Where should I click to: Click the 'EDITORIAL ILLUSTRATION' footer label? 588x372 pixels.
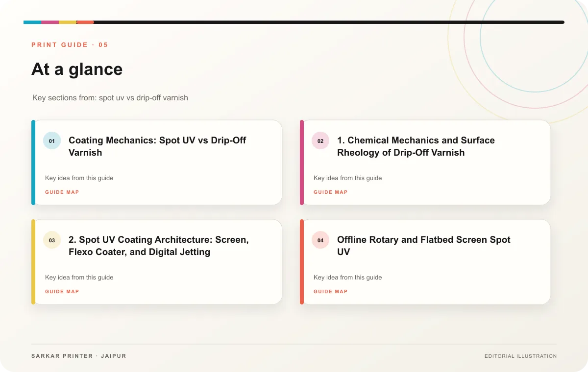click(520, 356)
